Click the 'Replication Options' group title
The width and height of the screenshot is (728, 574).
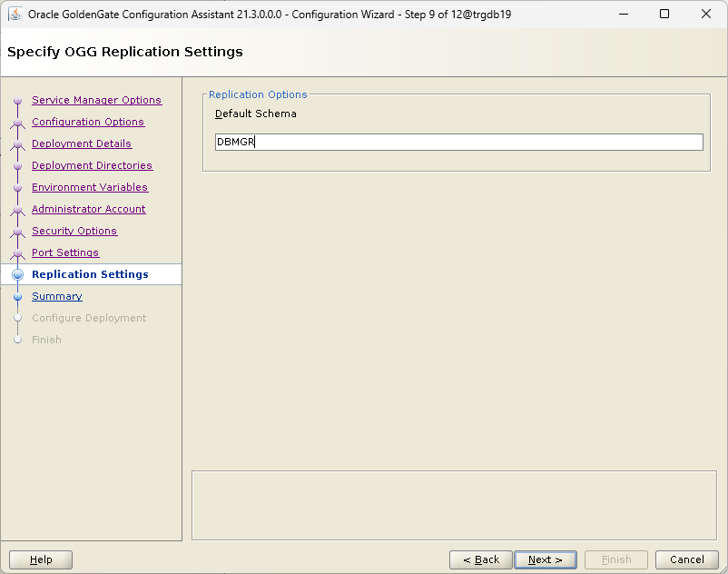[x=258, y=94]
